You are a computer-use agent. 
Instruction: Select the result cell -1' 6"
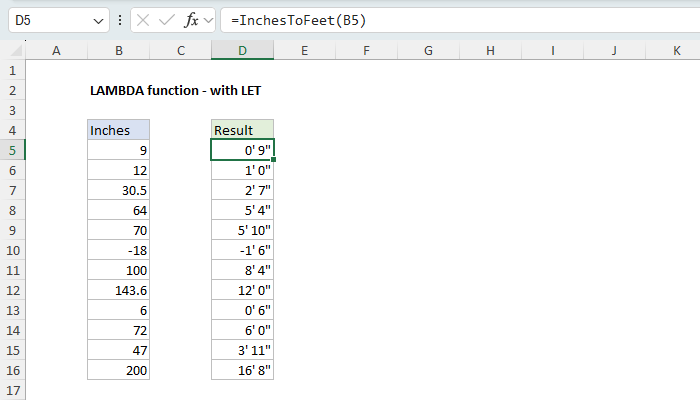242,250
